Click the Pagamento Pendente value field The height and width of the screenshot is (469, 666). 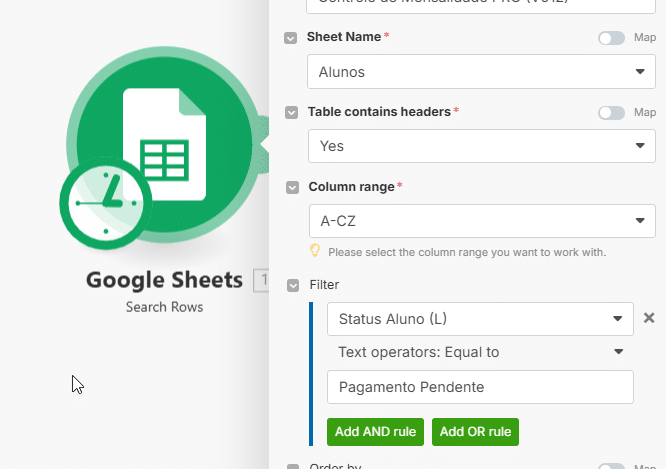[x=480, y=387]
